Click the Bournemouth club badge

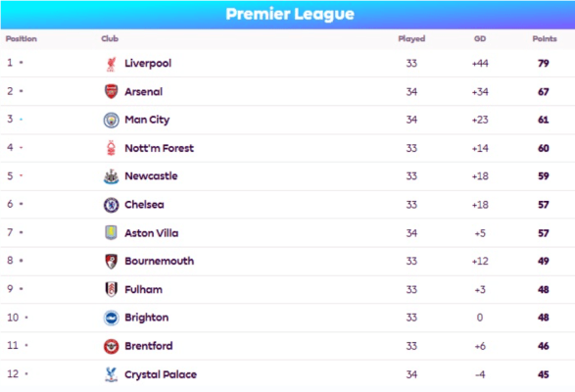111,262
